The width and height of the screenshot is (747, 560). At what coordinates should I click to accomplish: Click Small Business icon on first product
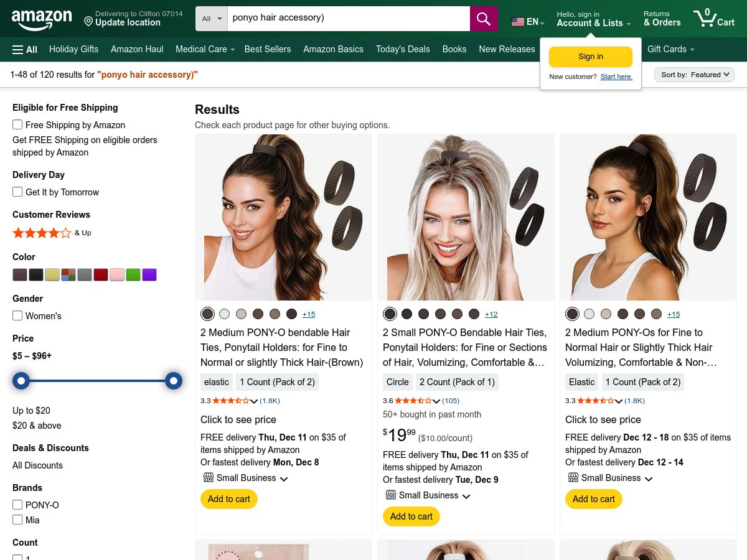pyautogui.click(x=209, y=477)
